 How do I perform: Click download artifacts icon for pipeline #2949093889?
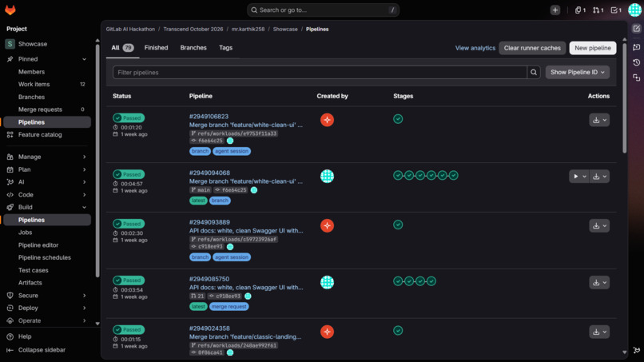click(x=599, y=225)
